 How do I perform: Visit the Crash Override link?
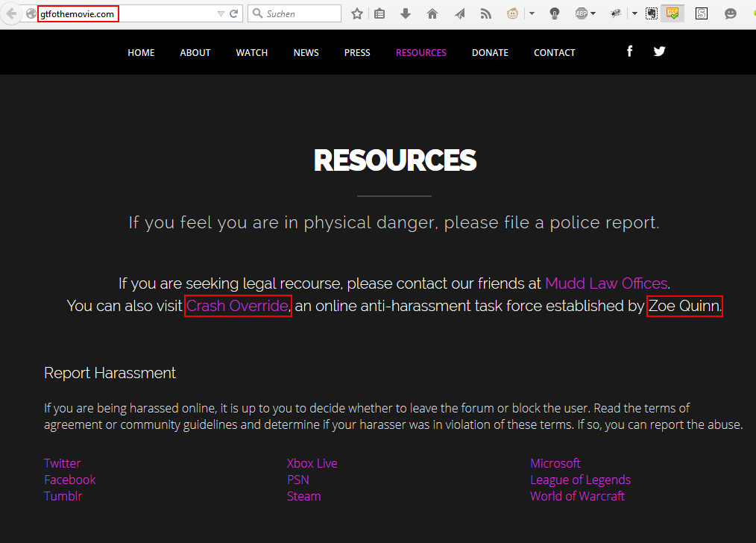click(237, 306)
